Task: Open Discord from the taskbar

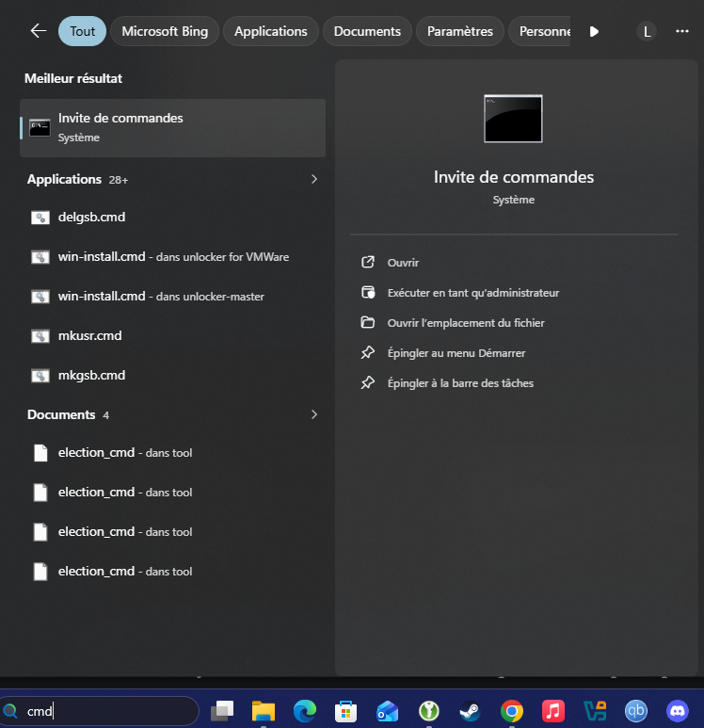Action: coord(678,710)
